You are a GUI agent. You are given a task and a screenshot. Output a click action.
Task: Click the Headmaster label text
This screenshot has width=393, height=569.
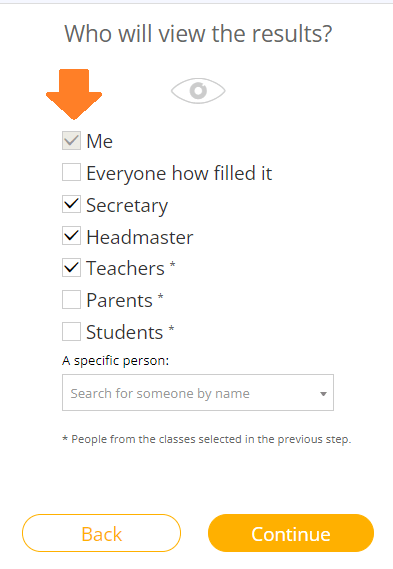pos(140,237)
